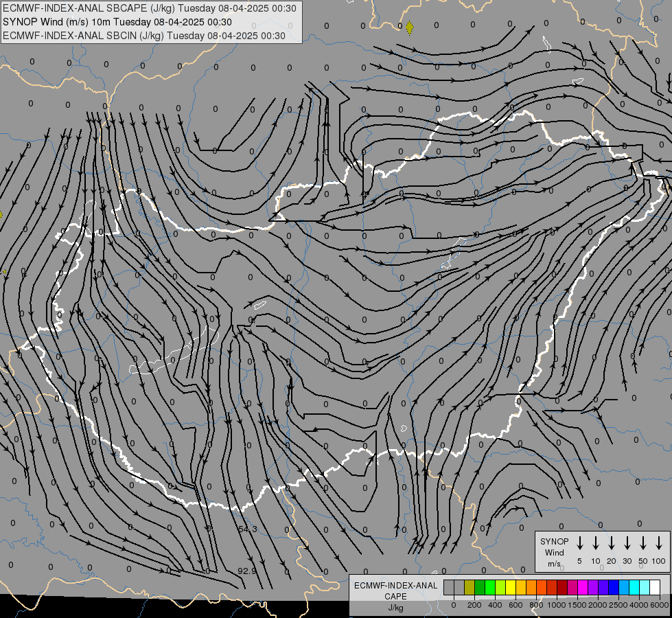The image size is (672, 618).
Task: Click the '30' speed label in the wind legend
Action: click(627, 561)
